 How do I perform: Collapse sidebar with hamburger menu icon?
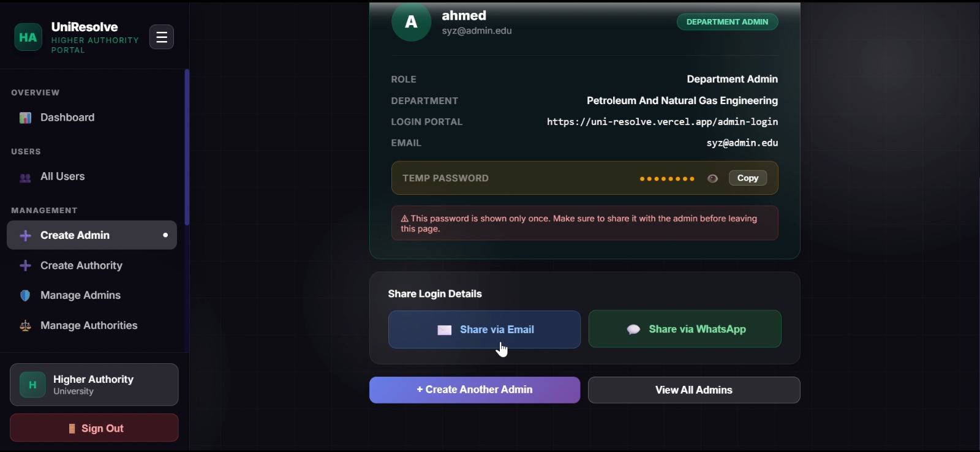pos(162,37)
